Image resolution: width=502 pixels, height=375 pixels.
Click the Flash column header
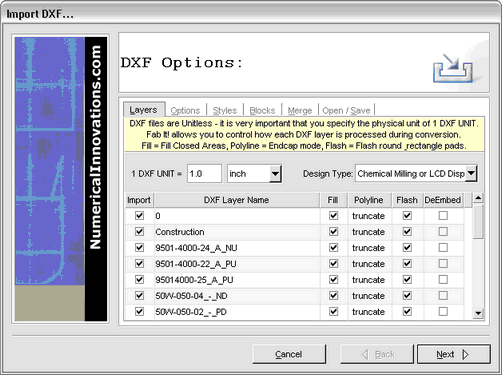coord(407,200)
